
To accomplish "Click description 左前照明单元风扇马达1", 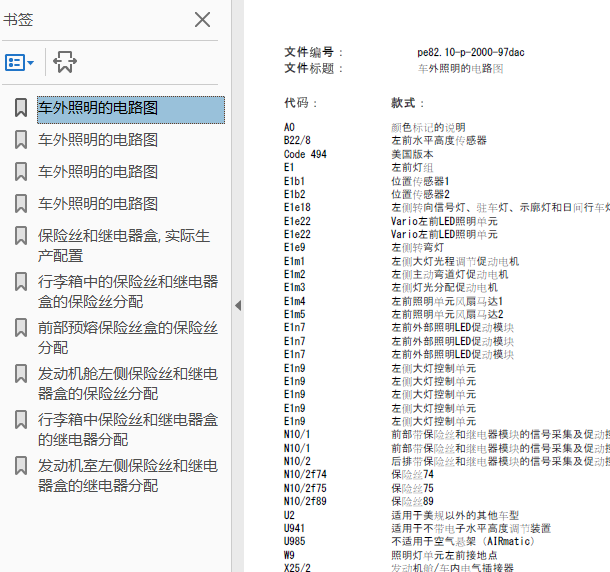I will (447, 301).
